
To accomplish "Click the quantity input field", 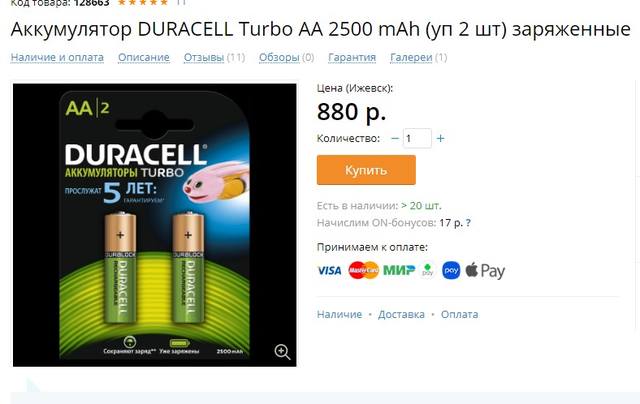I will point(417,138).
